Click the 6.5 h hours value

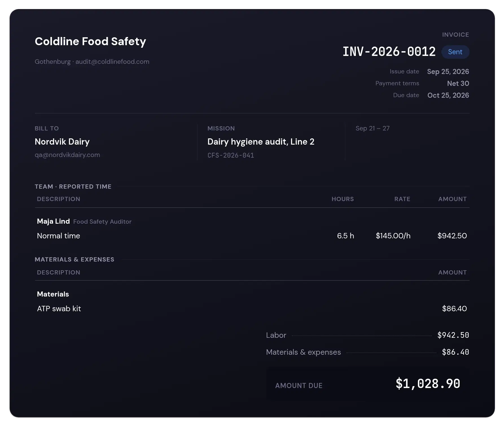345,236
